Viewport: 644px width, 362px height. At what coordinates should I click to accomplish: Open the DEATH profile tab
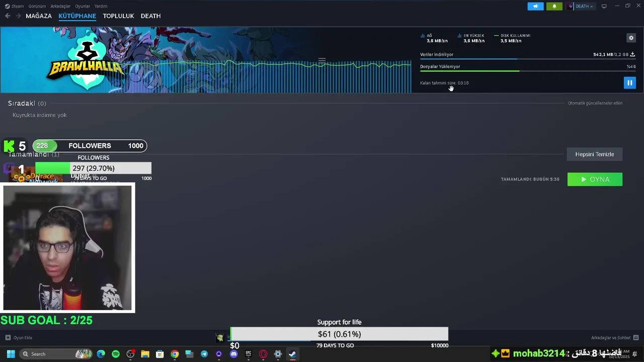point(150,16)
